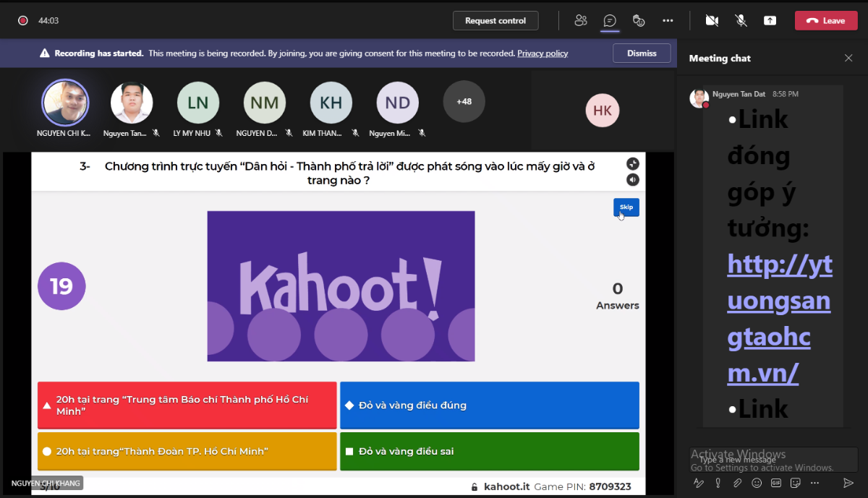Viewport: 868px width, 498px height.
Task: Choose blue answer "Đỏ và vàng điều đúng"
Action: 490,405
